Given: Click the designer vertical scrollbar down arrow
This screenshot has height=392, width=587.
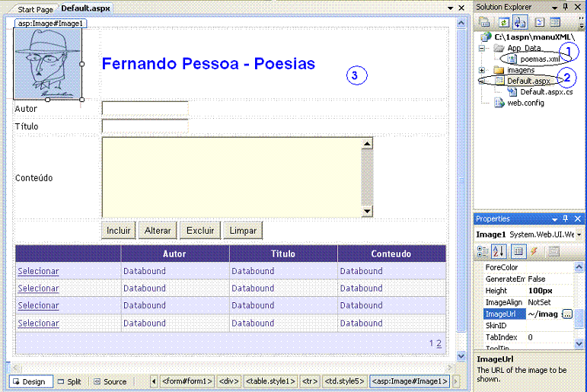Looking at the screenshot, I should point(461,356).
